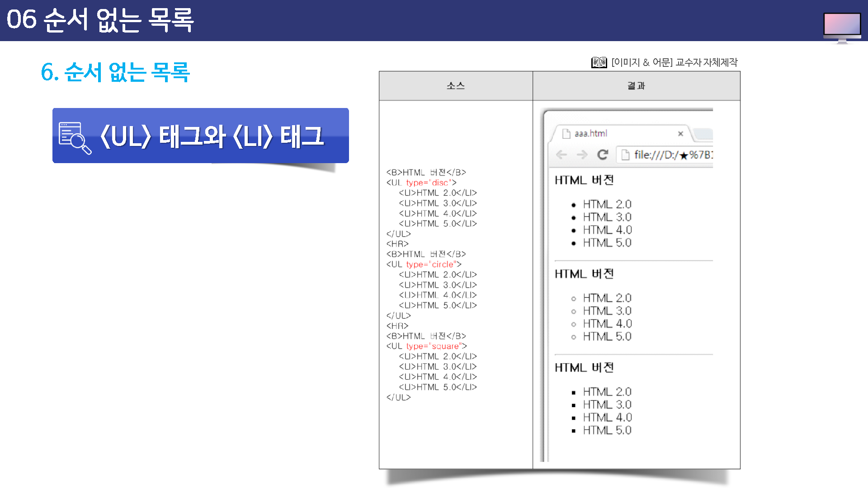Click the monitor icon in the header
868x488 pixels.
pyautogui.click(x=842, y=27)
